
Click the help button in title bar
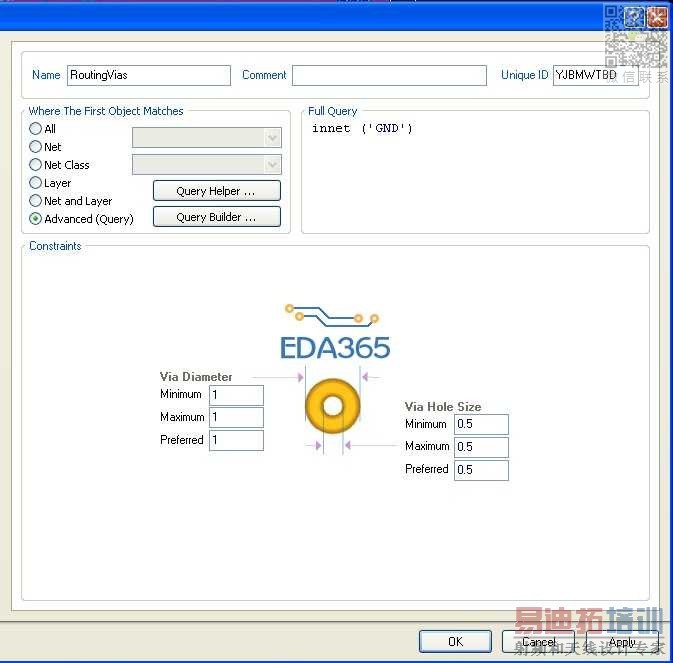634,17
